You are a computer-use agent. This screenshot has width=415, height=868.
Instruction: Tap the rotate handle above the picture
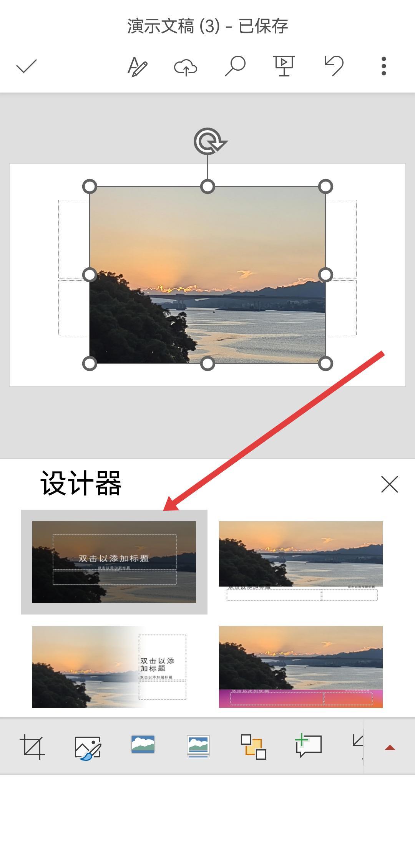209,141
